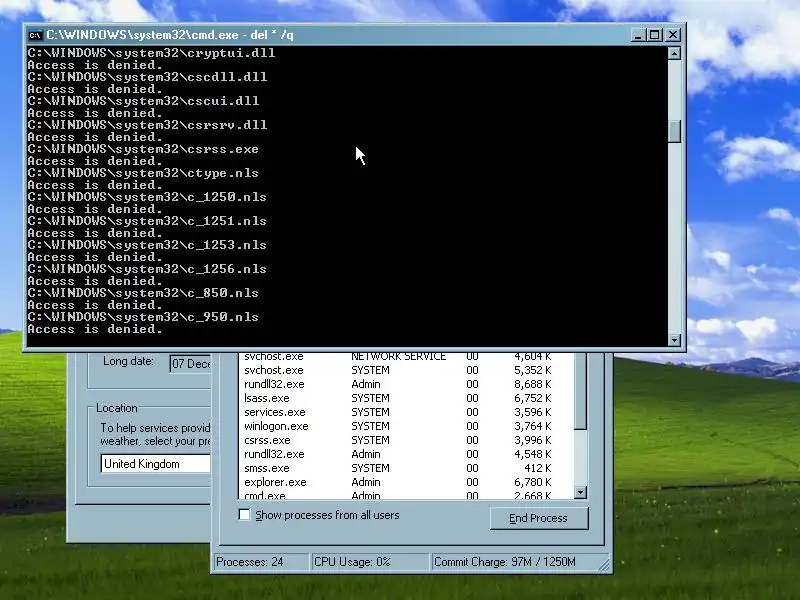800x600 pixels.
Task: Select the lsass.exe process row
Action: click(x=406, y=398)
